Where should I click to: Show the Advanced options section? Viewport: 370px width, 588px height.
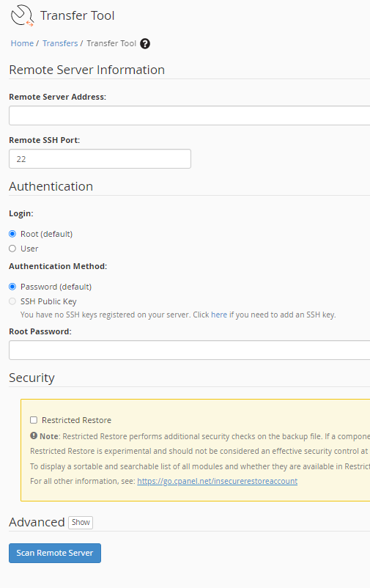(x=81, y=522)
